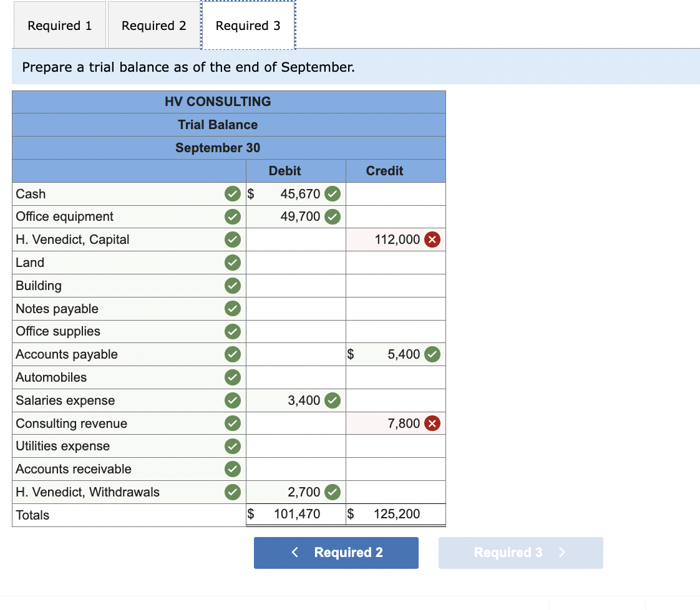Click the red X next to 112,000 credit
The image size is (700, 610).
pos(432,240)
